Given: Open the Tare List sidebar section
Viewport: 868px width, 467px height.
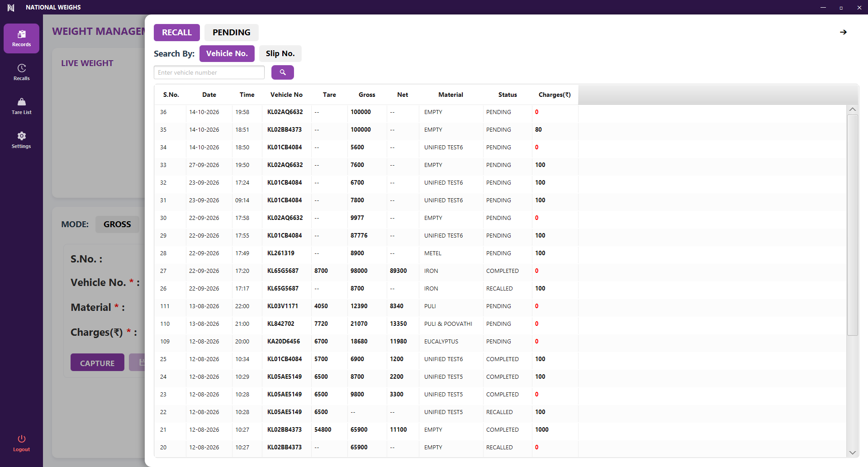Looking at the screenshot, I should click(21, 106).
